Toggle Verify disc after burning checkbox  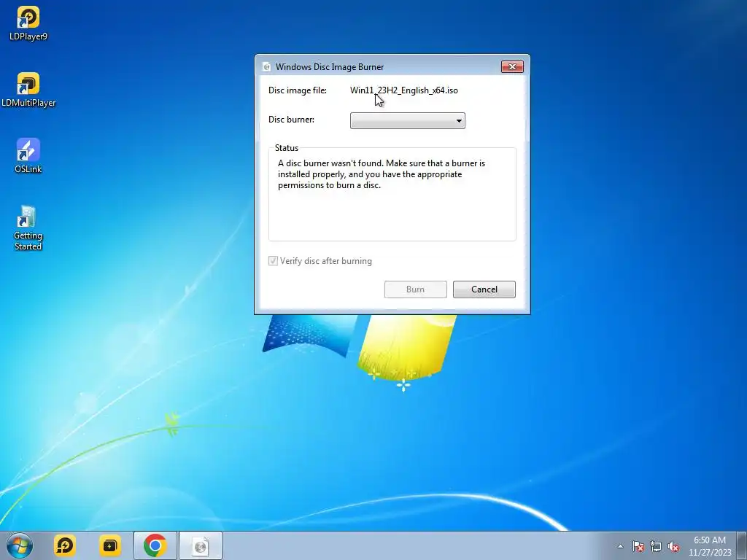click(273, 260)
